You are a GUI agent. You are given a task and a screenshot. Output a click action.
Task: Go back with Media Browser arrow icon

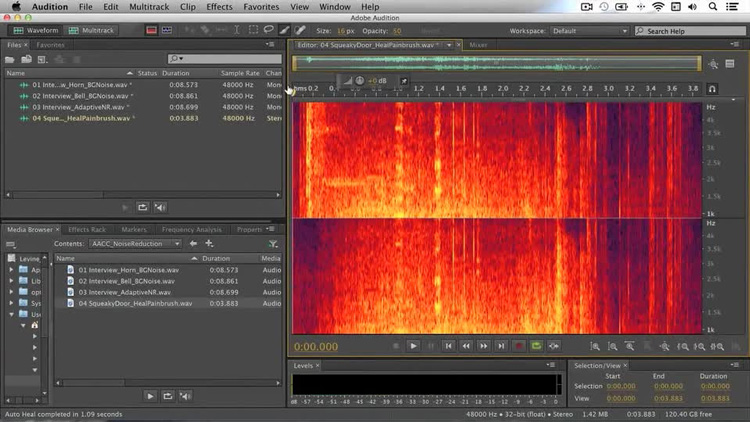point(193,244)
